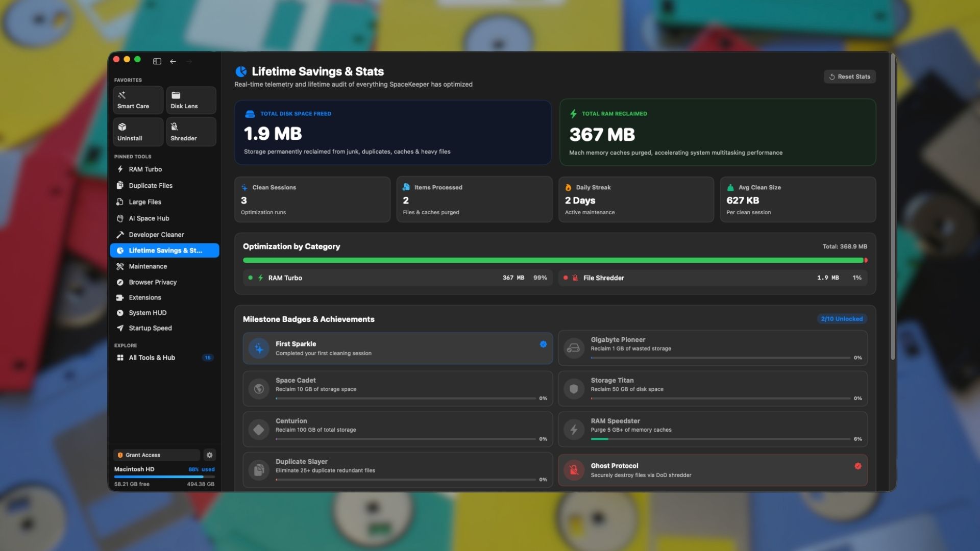Open settings gear beside Grant Access

[x=209, y=455]
